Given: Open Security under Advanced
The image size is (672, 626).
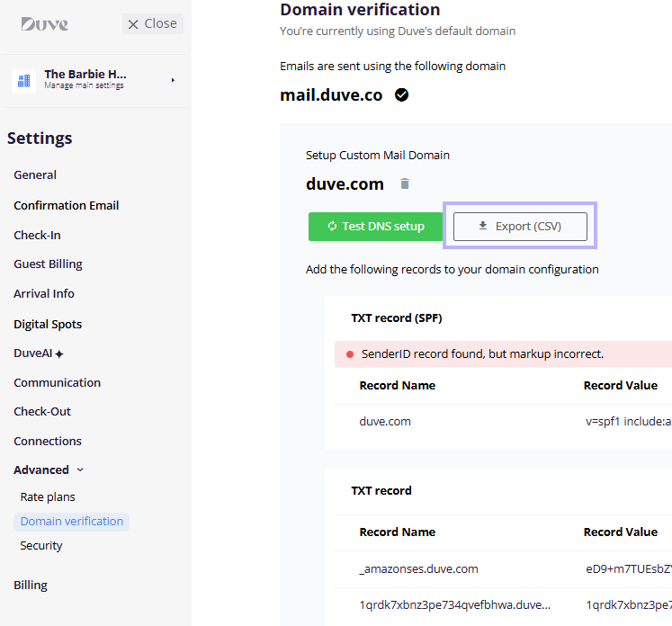Looking at the screenshot, I should 41,545.
